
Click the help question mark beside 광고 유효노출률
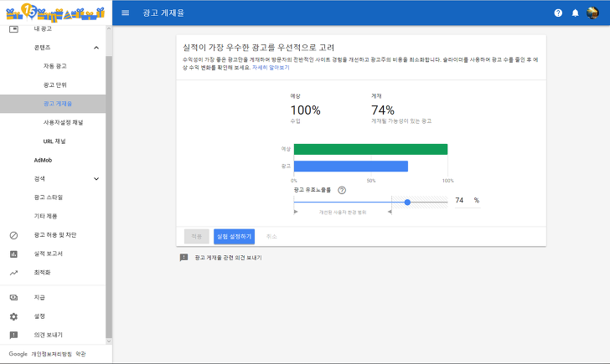click(342, 190)
